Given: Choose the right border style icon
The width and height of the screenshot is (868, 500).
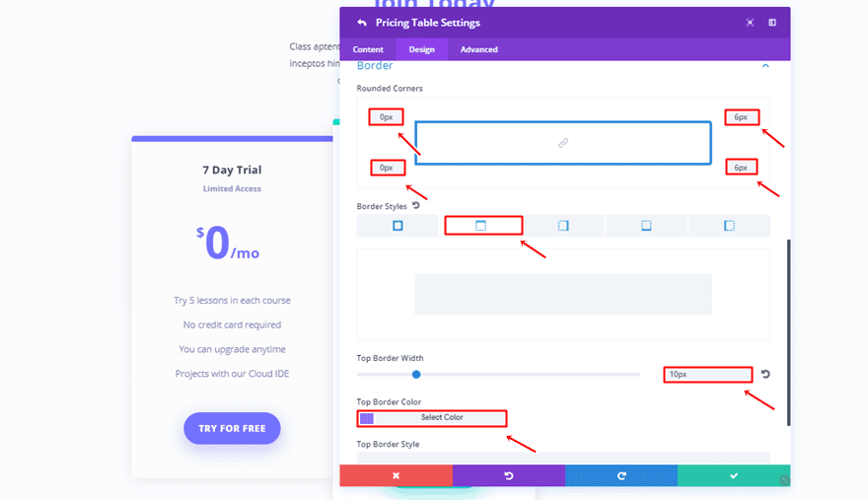Looking at the screenshot, I should point(563,226).
